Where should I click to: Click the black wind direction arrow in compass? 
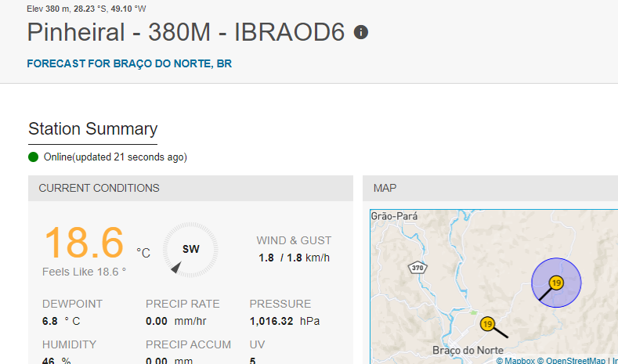tap(176, 267)
